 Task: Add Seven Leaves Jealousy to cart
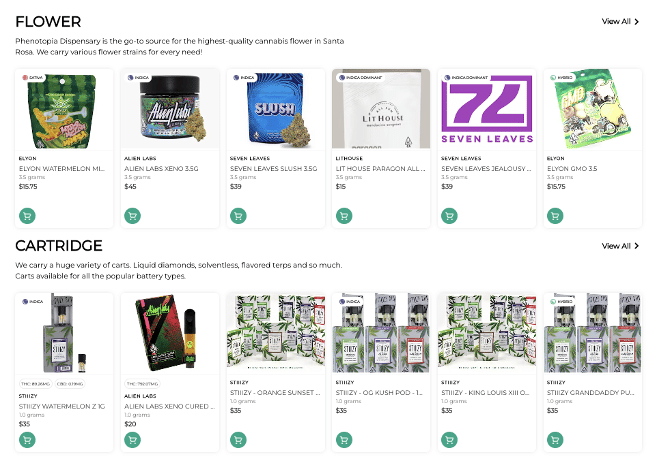coord(448,215)
